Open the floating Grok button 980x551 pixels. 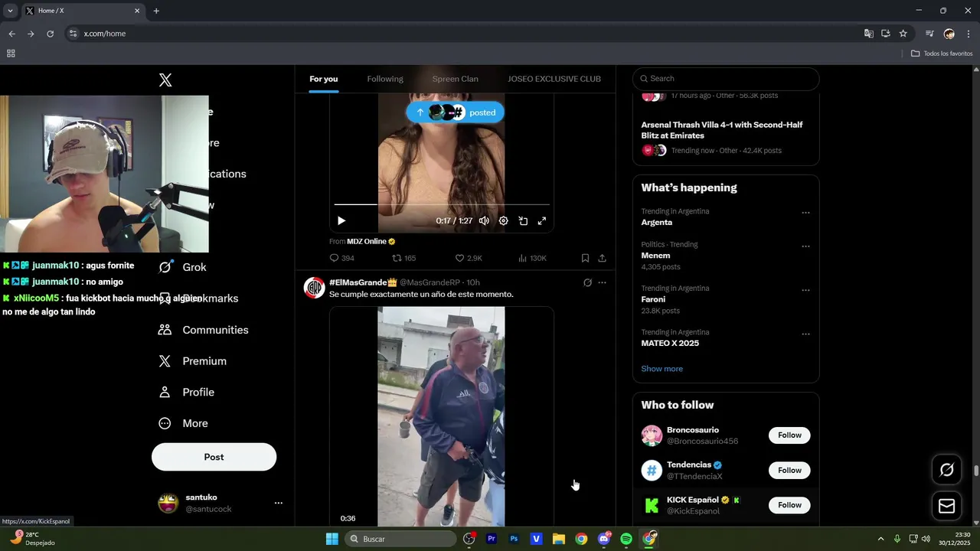[947, 470]
